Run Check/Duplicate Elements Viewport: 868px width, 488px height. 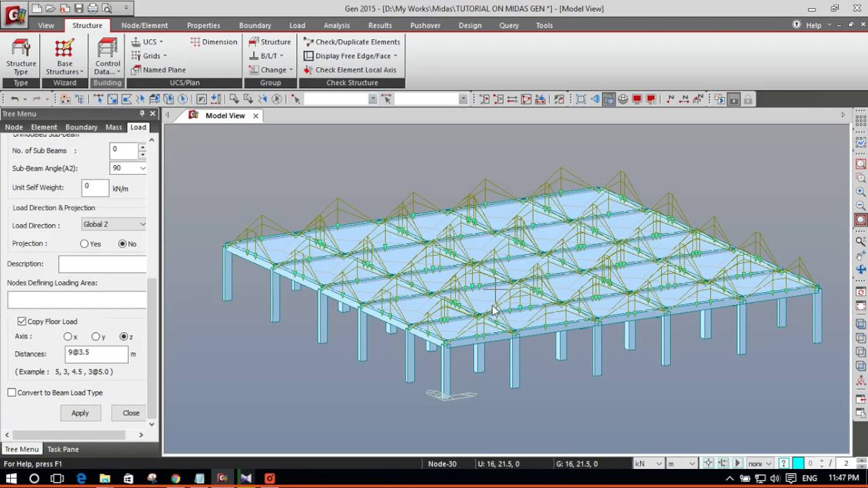[352, 41]
